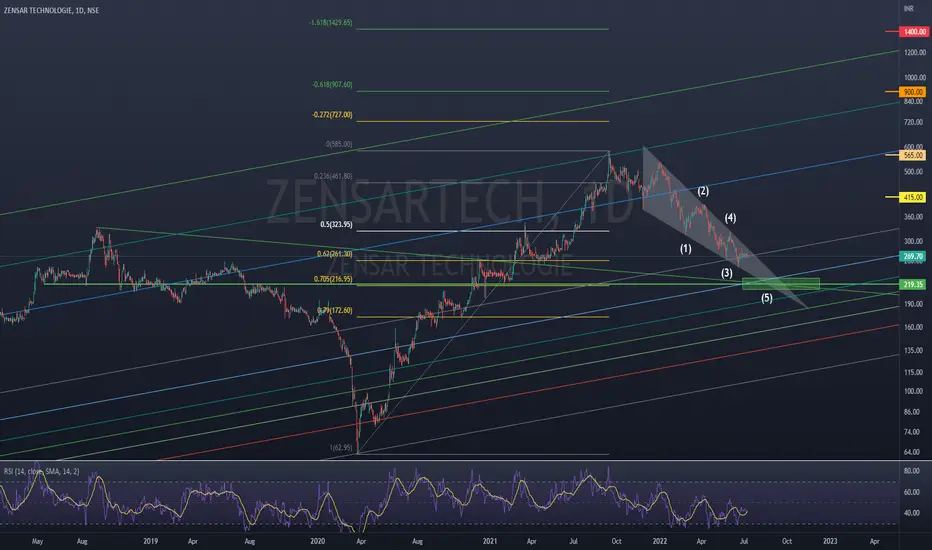The width and height of the screenshot is (932, 550).
Task: Click the 2022 label on time axis
Action: click(x=660, y=542)
